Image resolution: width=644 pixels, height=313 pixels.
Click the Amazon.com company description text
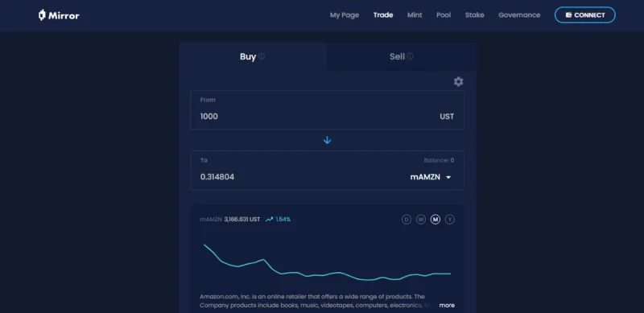(316, 301)
